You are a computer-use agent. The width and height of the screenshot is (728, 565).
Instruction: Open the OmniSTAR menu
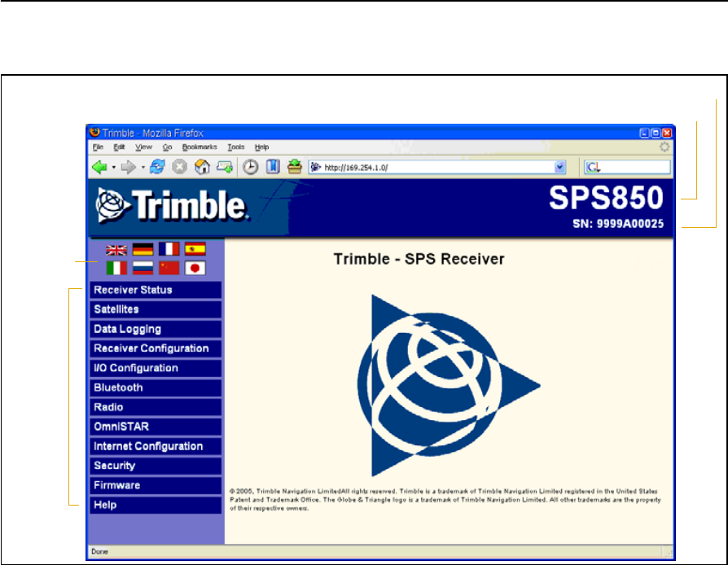156,427
